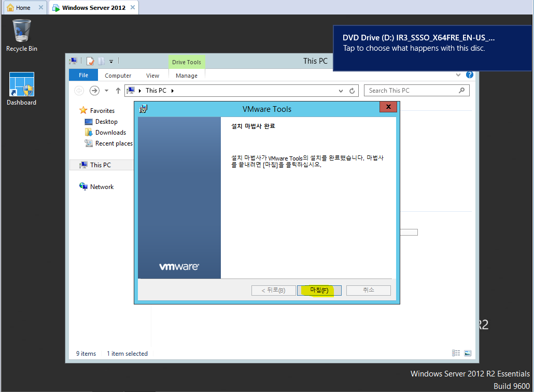Collapse the ribbon with the chevron

[x=458, y=75]
